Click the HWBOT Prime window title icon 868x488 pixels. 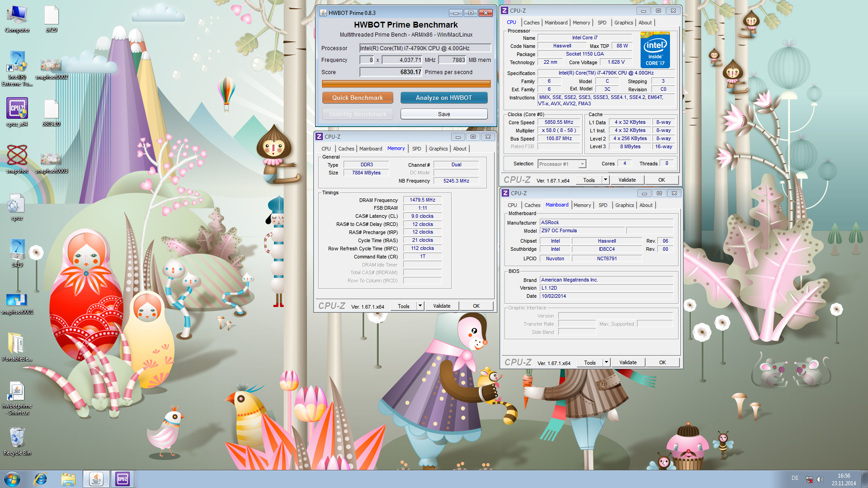(x=323, y=13)
